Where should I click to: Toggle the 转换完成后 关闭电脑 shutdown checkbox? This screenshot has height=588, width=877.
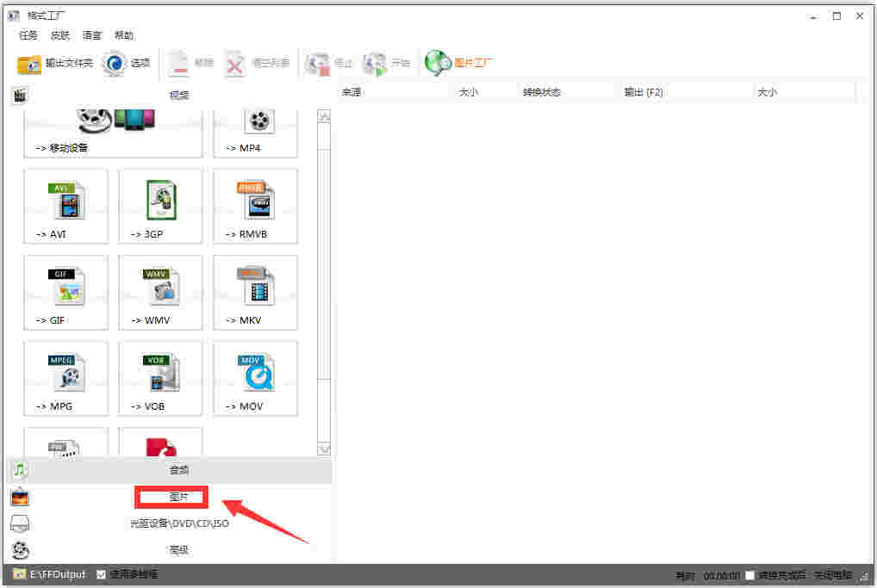tap(750, 575)
